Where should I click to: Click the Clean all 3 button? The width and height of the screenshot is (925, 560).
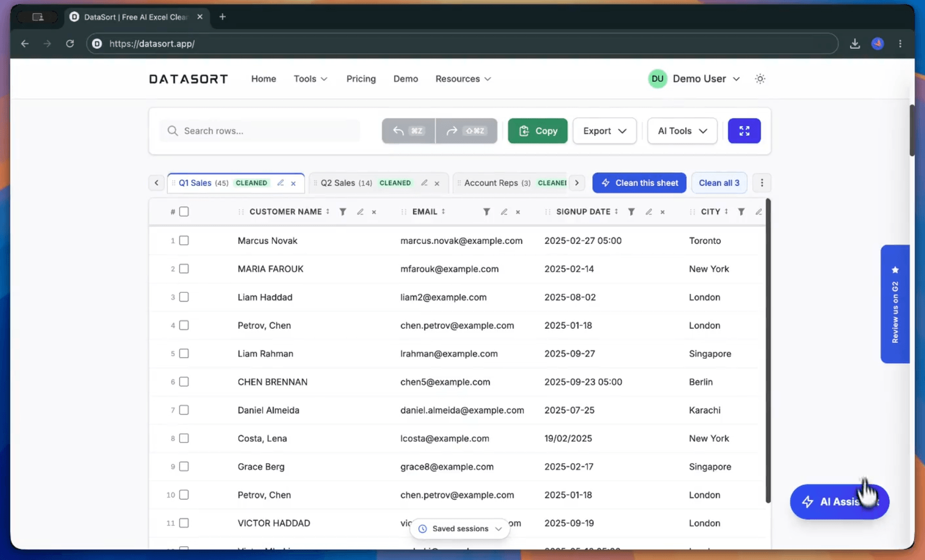point(719,183)
